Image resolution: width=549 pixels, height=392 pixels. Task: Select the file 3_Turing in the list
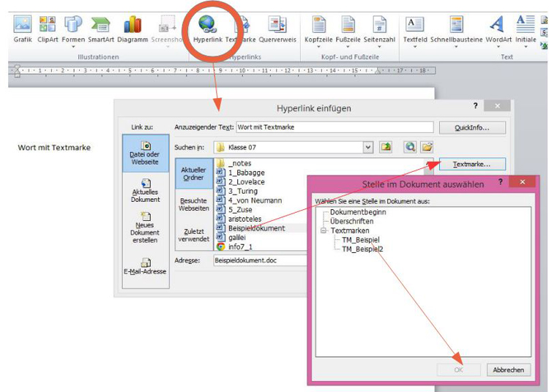click(x=243, y=191)
